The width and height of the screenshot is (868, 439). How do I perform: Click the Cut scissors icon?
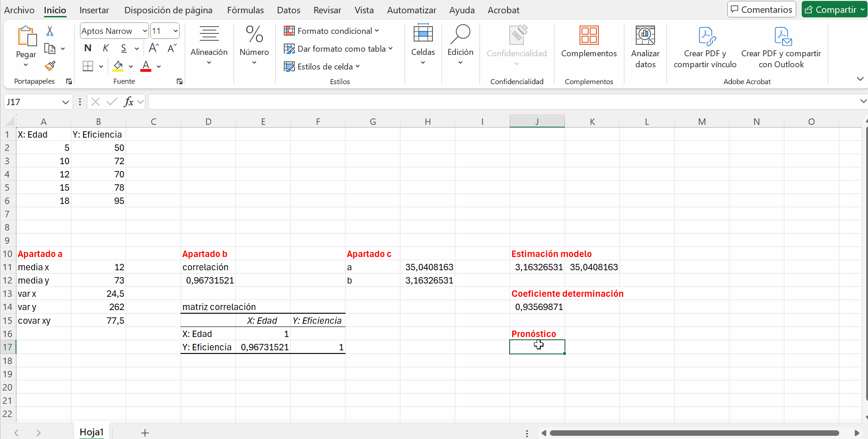(50, 31)
